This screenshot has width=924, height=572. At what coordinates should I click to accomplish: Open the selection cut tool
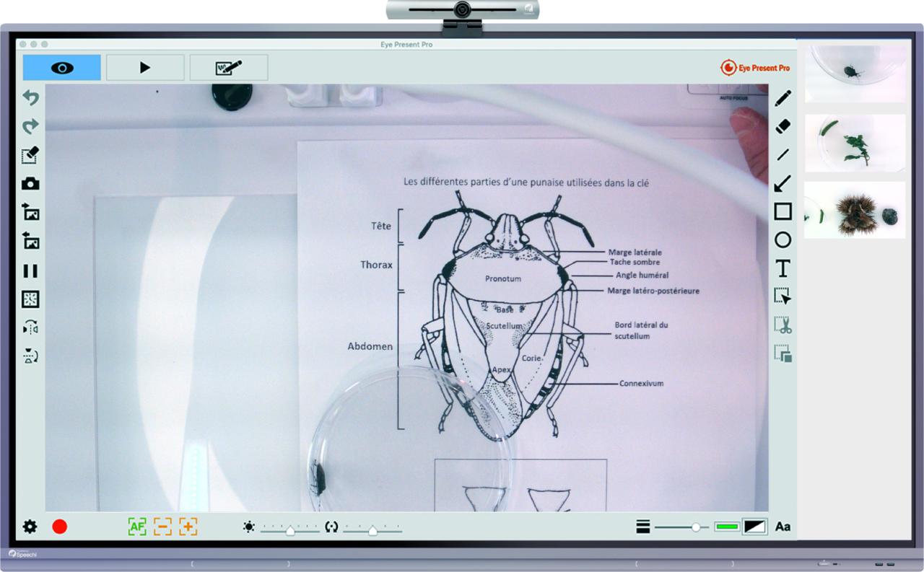(x=783, y=325)
